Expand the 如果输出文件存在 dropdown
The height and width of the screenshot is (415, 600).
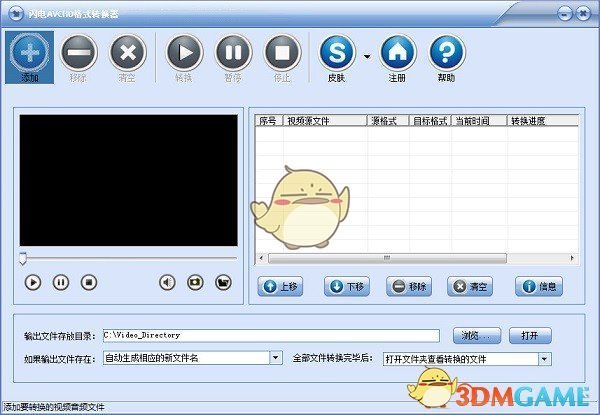[x=276, y=358]
